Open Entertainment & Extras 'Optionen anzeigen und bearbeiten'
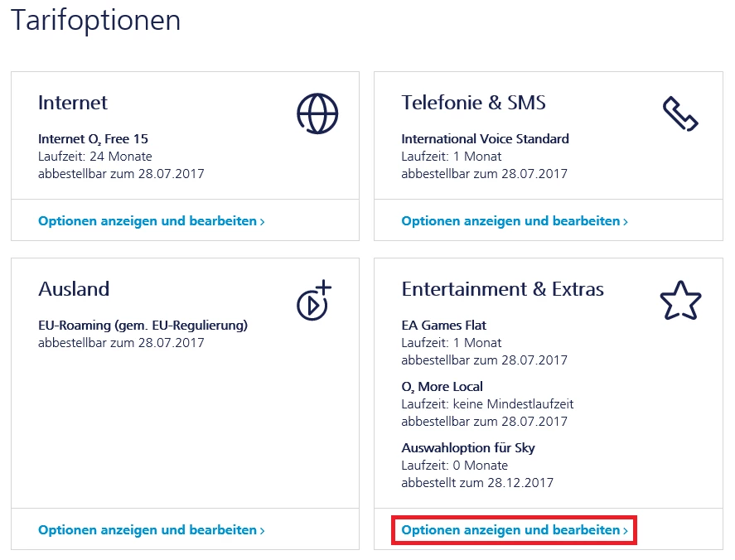 (x=510, y=529)
